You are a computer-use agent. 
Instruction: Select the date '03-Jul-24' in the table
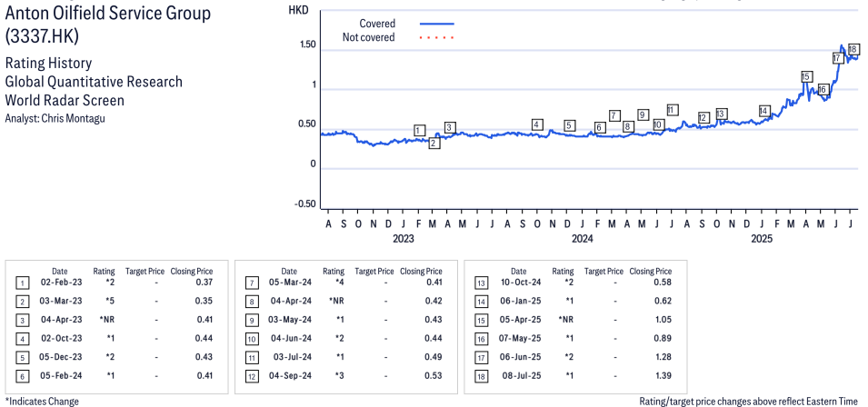[291, 357]
